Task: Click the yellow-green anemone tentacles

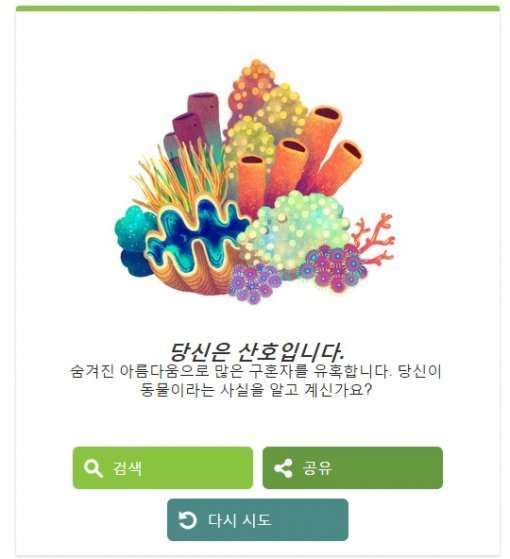Action: click(178, 175)
